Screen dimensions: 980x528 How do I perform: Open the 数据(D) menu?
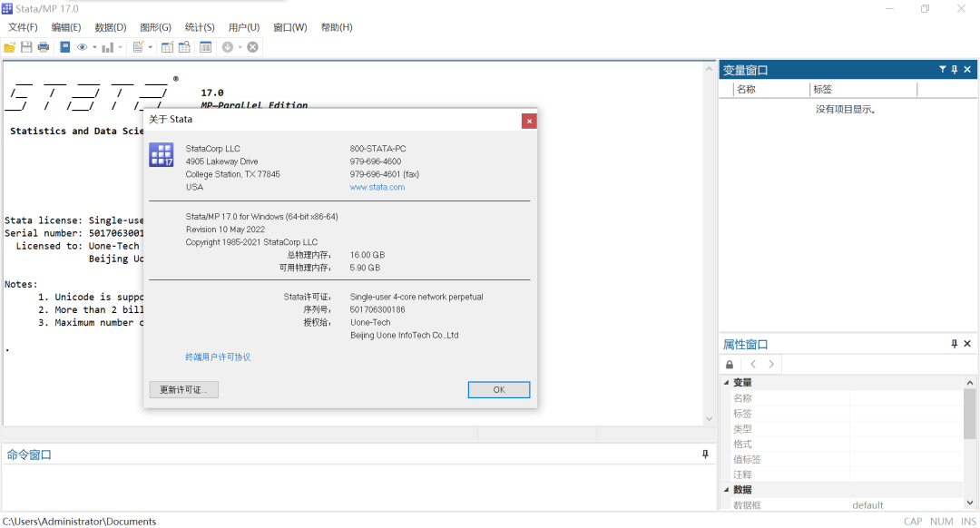pyautogui.click(x=111, y=27)
